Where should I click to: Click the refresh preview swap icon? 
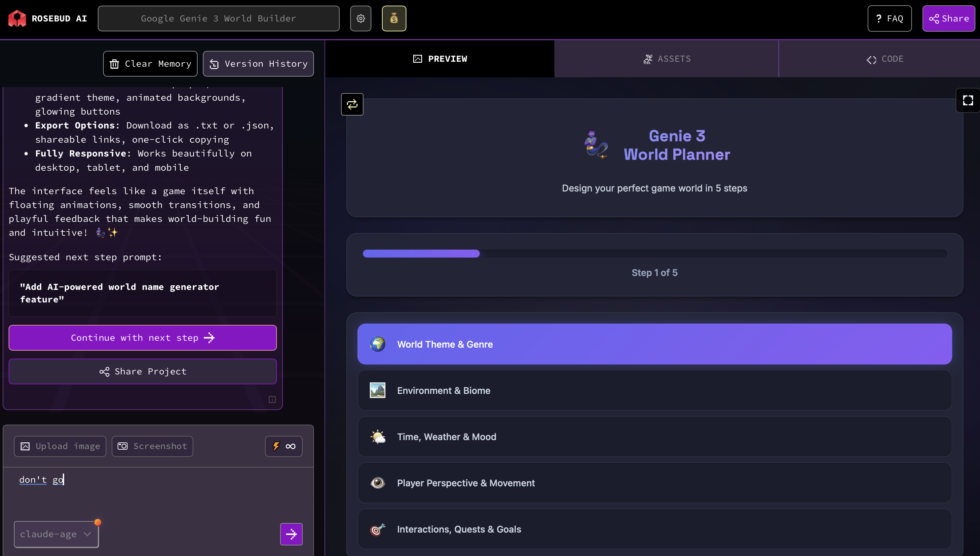pyautogui.click(x=352, y=104)
